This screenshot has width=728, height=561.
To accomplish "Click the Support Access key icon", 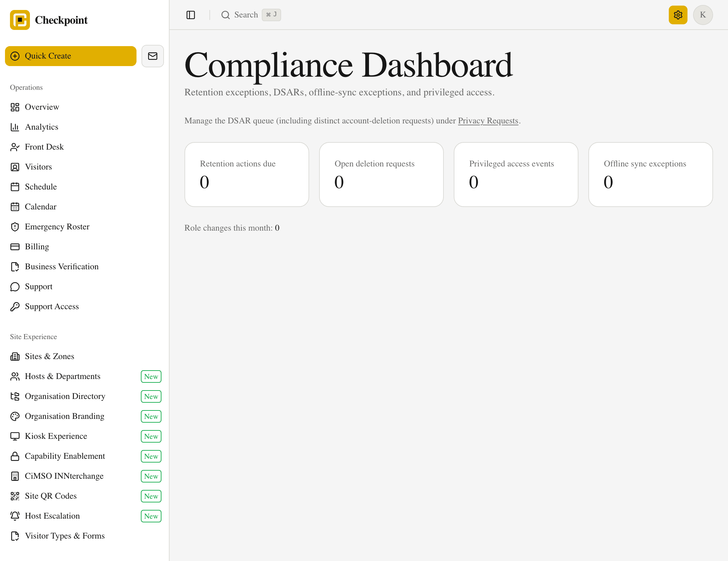I will pyautogui.click(x=15, y=307).
